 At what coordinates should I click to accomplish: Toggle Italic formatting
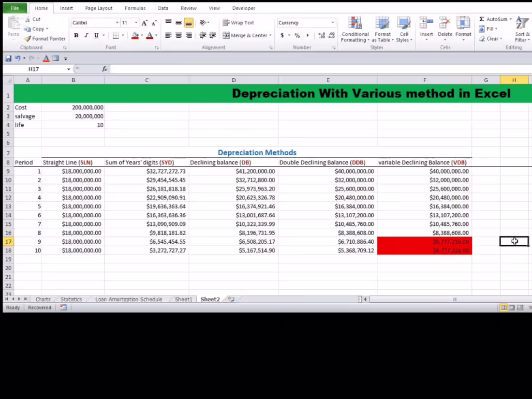pyautogui.click(x=86, y=35)
